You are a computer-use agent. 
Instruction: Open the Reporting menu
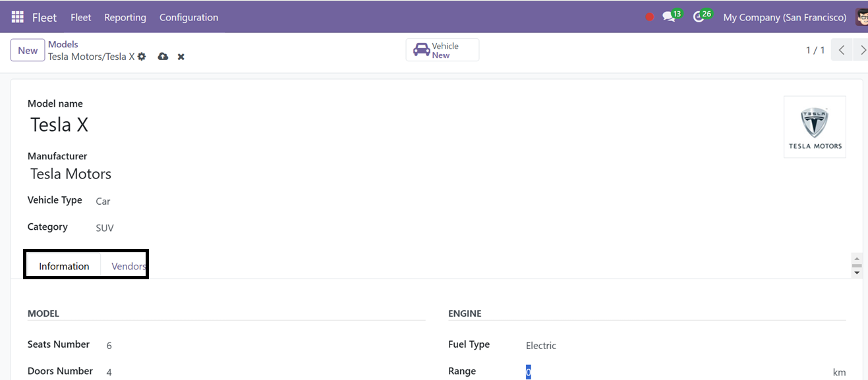click(x=125, y=17)
